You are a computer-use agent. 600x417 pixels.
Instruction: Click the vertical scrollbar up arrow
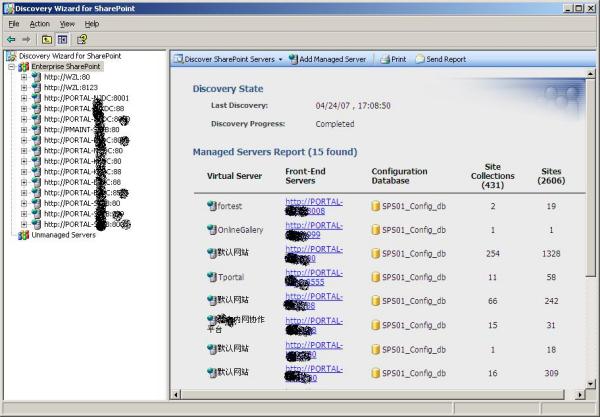[590, 73]
